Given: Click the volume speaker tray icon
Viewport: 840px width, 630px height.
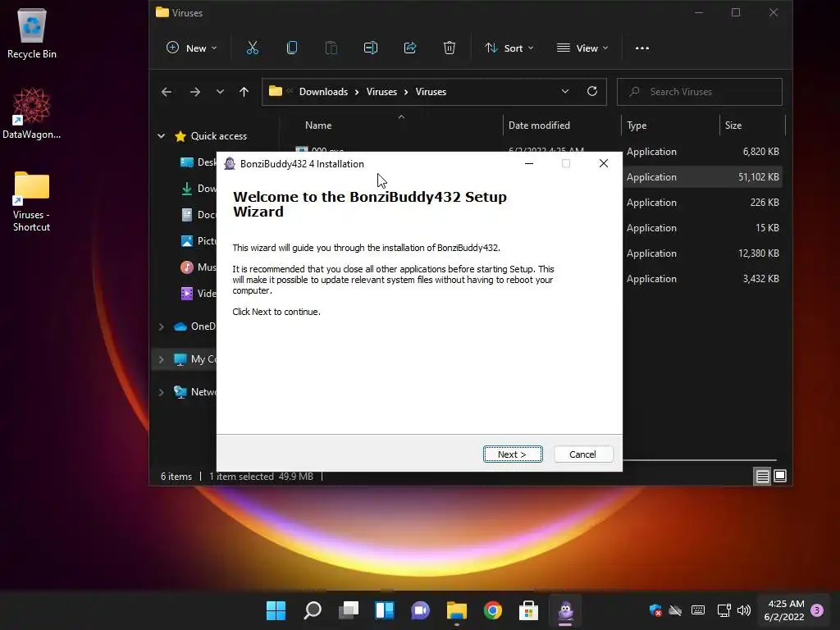Looking at the screenshot, I should tap(743, 610).
